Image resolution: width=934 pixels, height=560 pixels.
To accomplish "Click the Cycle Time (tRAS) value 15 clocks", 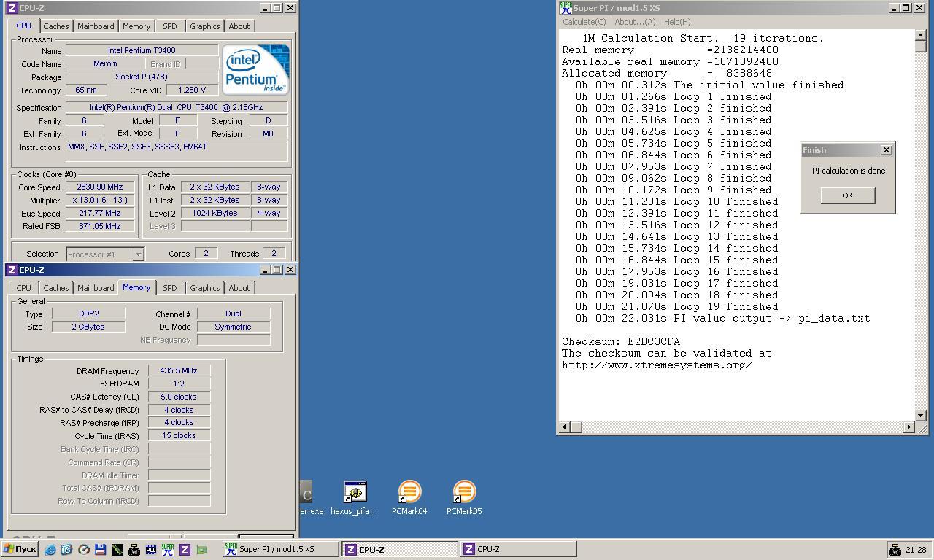I will pyautogui.click(x=179, y=435).
